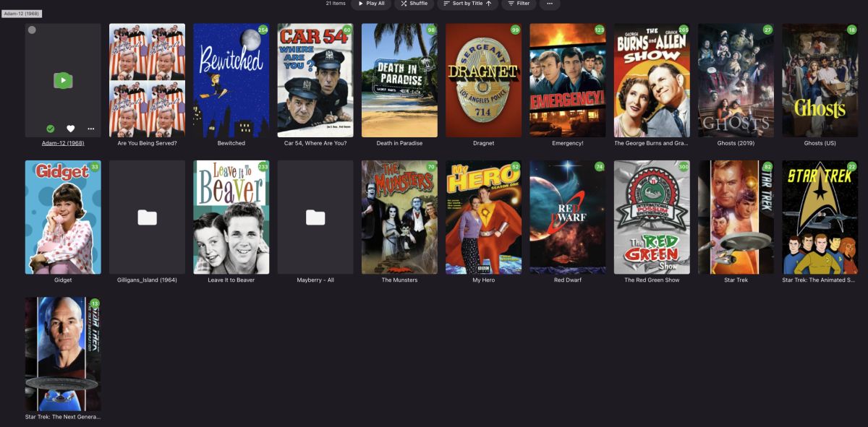
Task: Open the Car 54, Where Are You? poster
Action: [315, 80]
